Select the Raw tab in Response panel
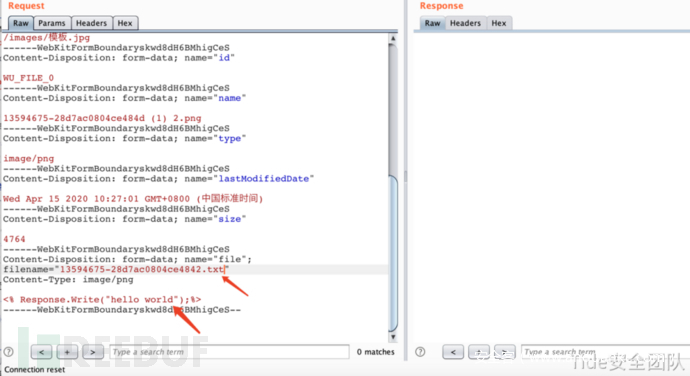The width and height of the screenshot is (690, 376). click(432, 23)
